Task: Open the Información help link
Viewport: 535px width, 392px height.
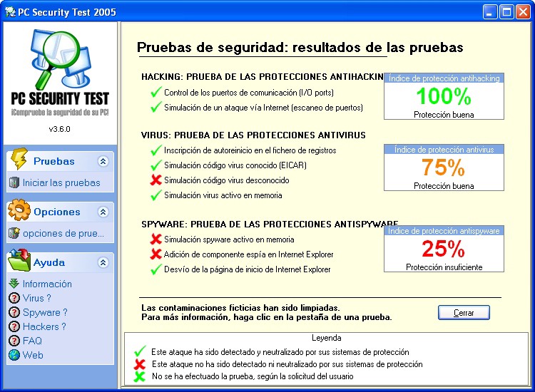Action: coord(47,284)
